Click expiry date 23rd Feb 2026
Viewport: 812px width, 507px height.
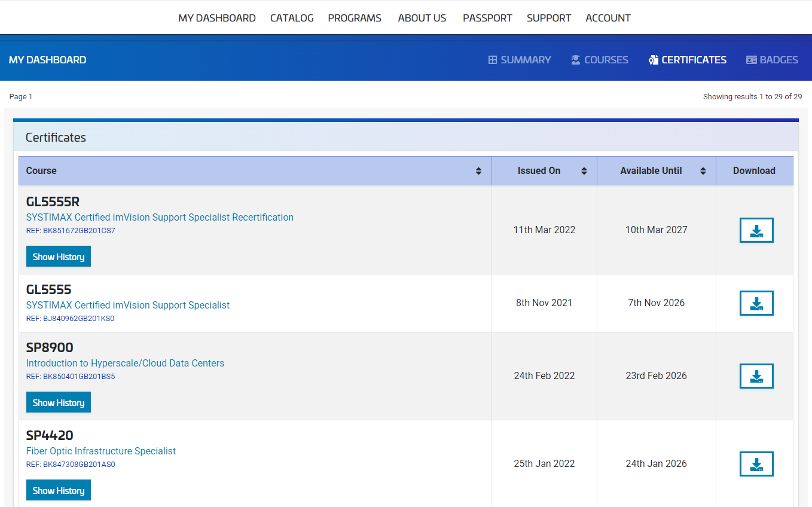pyautogui.click(x=657, y=376)
